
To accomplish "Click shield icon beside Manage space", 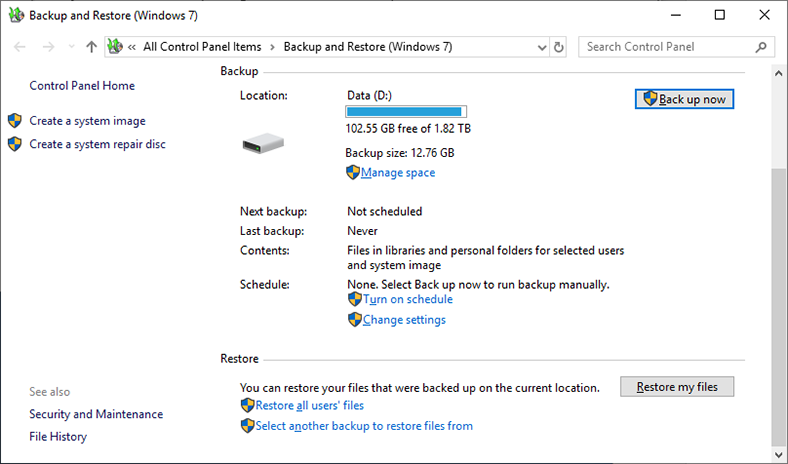I will pos(353,172).
